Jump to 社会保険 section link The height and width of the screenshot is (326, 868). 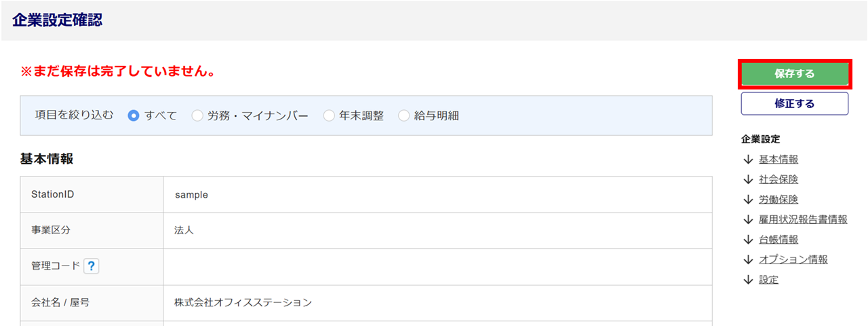coord(778,180)
